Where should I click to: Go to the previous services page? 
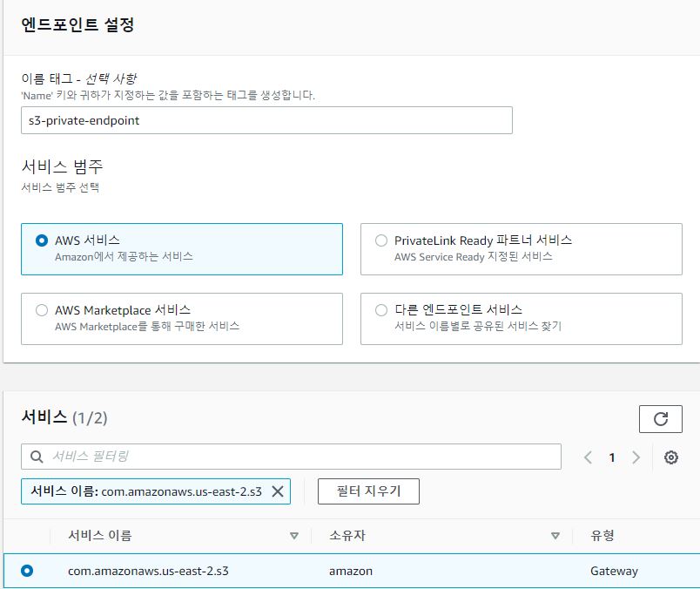click(589, 457)
